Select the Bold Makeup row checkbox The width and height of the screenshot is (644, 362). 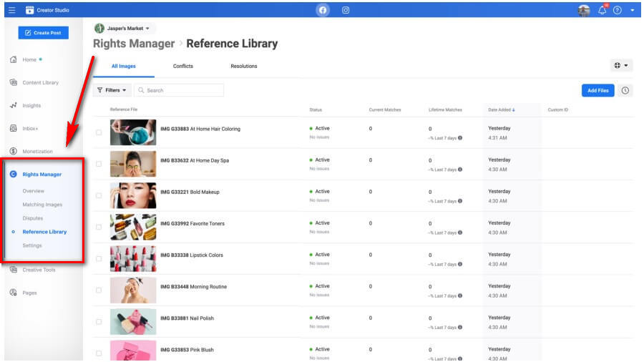click(x=99, y=195)
